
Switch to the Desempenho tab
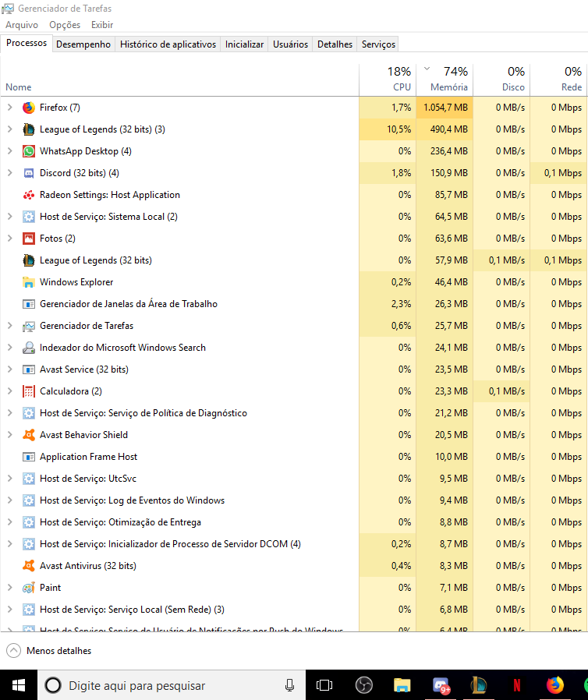(83, 44)
